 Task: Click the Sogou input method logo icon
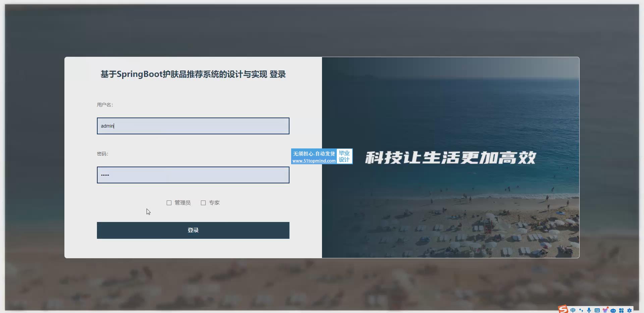563,309
